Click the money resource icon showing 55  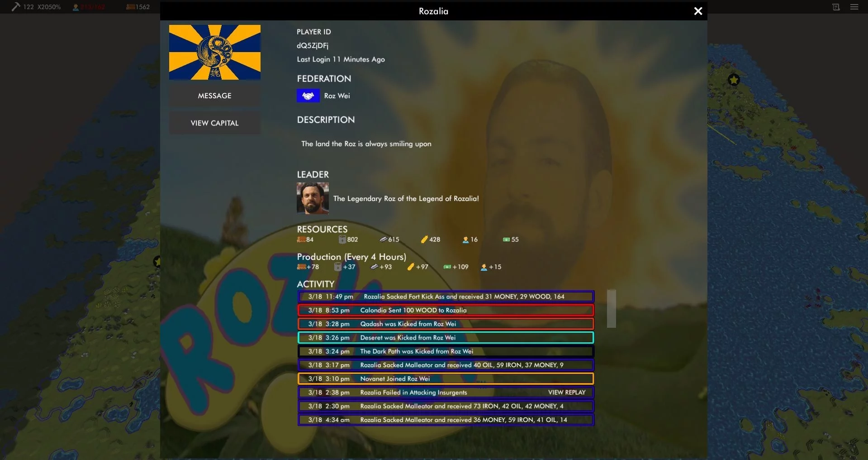[x=506, y=240]
